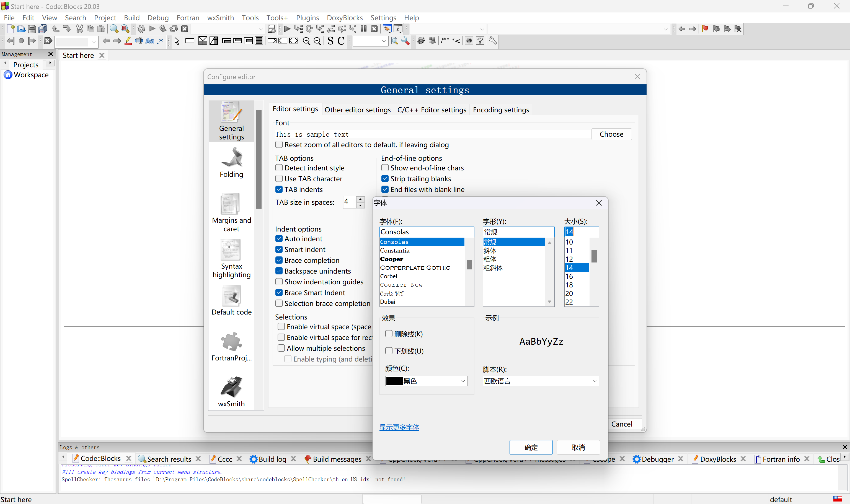Image resolution: width=850 pixels, height=504 pixels.
Task: Click the regex search .* icon
Action: tap(160, 41)
